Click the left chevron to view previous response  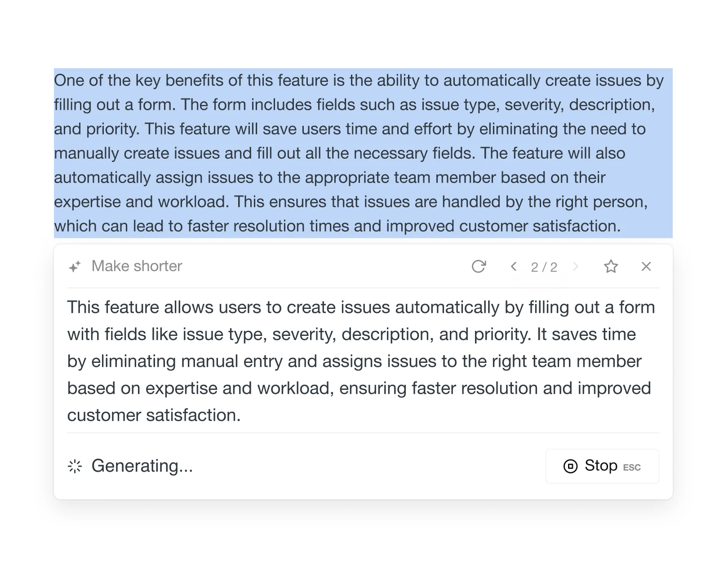coord(513,266)
